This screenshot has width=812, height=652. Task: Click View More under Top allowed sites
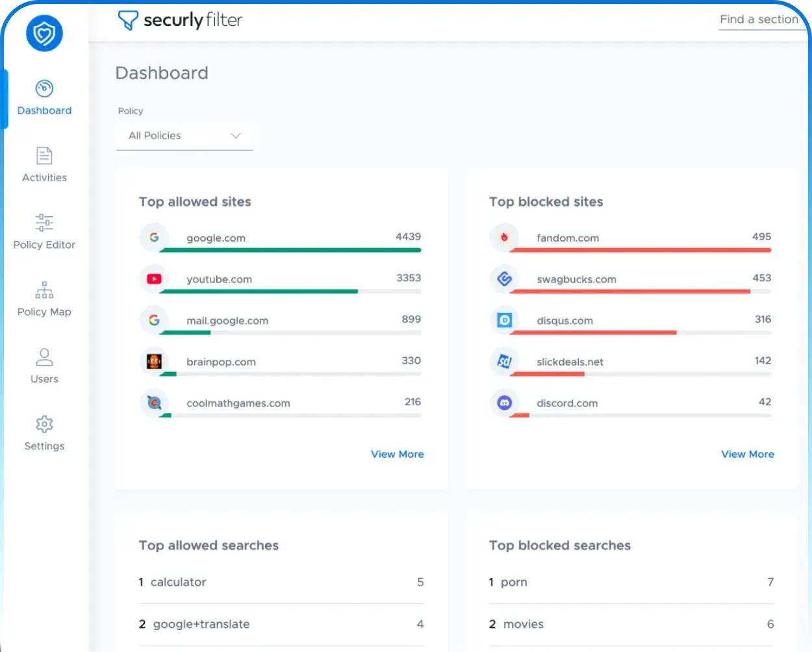[x=397, y=454]
